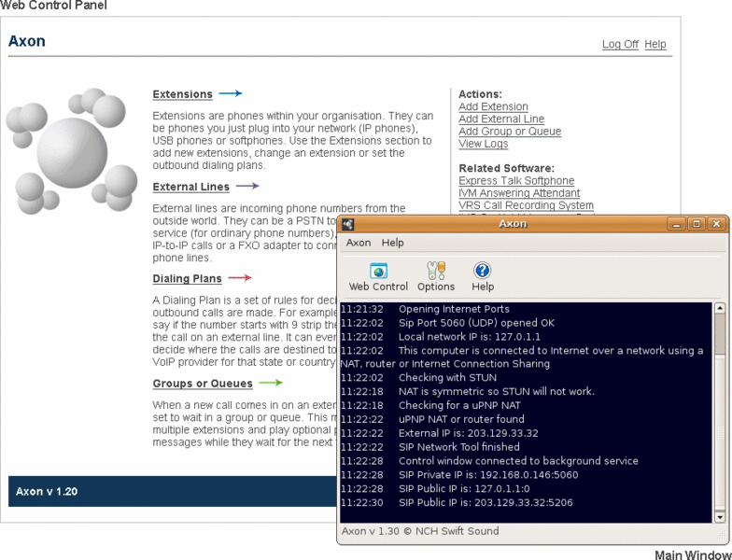Open the Dialing Plans section link

pos(187,278)
